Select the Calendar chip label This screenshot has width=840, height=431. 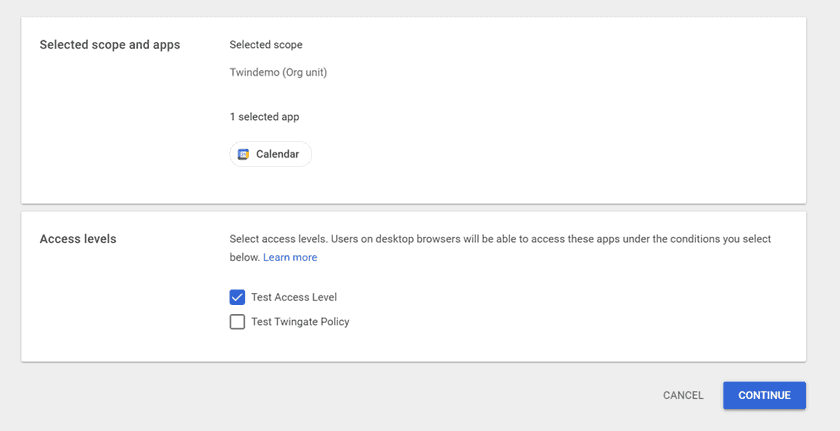tap(277, 154)
